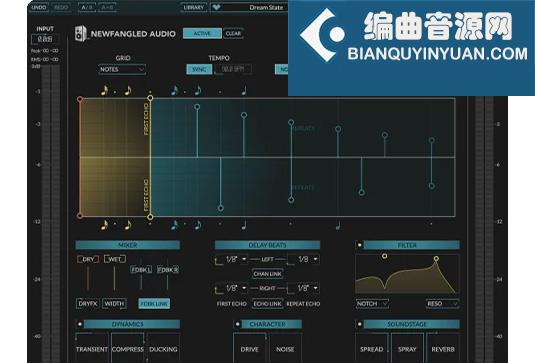Select the rightmost quarter-note icon below the grid

coord(338,225)
